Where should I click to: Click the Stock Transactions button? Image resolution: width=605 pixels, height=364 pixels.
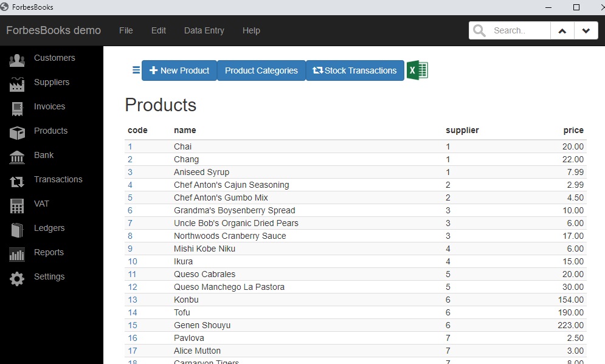(355, 70)
